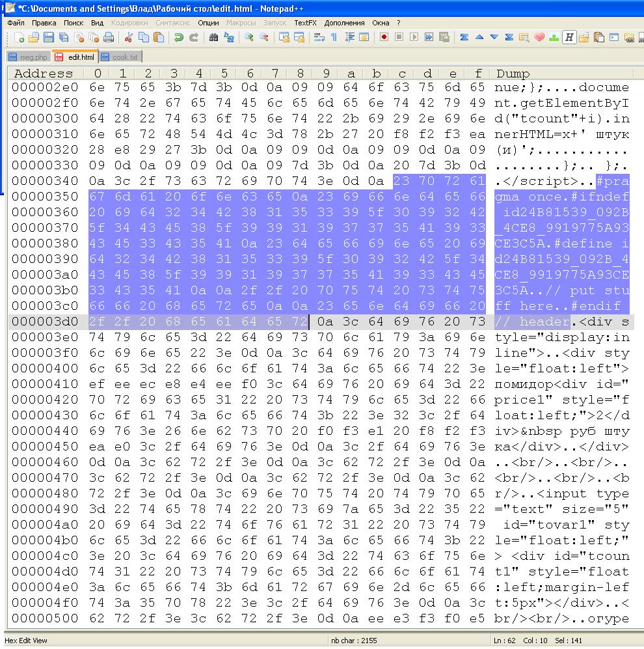Open command prompt console icon

(614, 38)
